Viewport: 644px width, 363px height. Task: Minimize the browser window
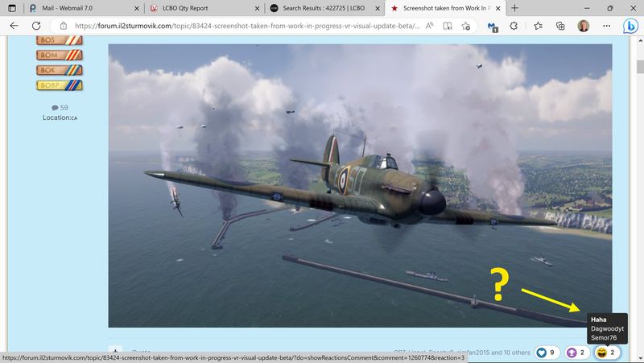click(587, 8)
